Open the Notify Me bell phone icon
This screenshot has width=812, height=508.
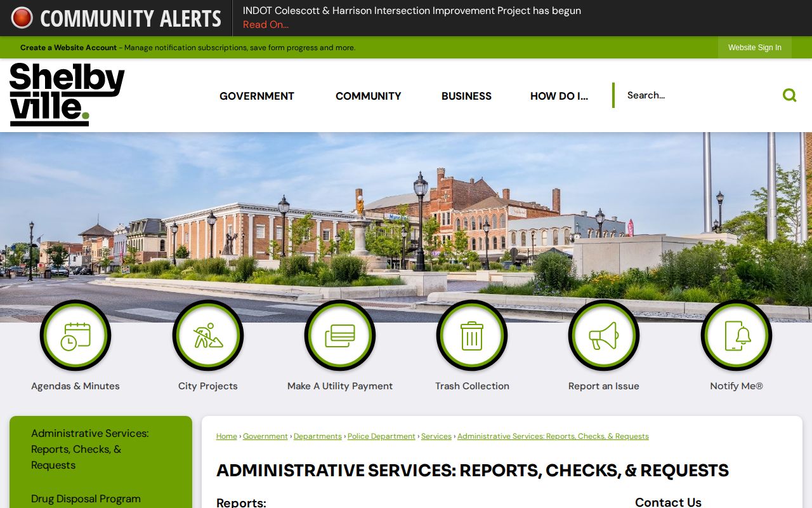[x=737, y=335]
